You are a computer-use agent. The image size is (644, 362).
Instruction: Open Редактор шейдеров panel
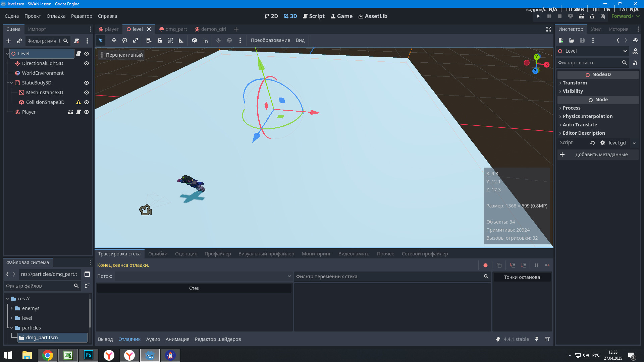click(x=218, y=339)
